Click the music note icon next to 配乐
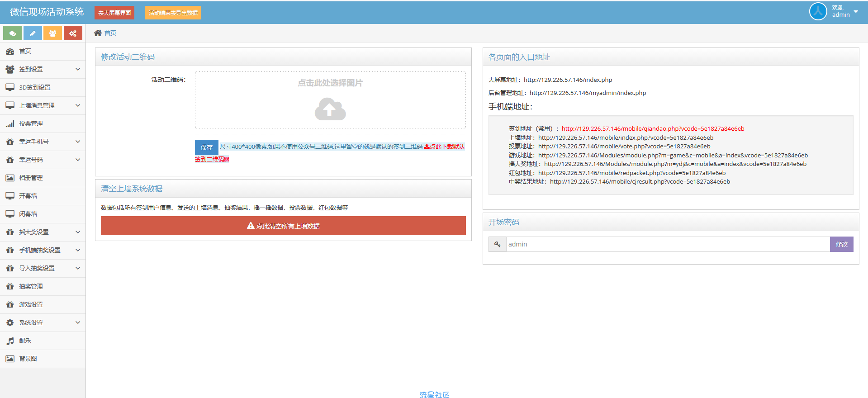The width and height of the screenshot is (868, 398). pyautogui.click(x=10, y=341)
